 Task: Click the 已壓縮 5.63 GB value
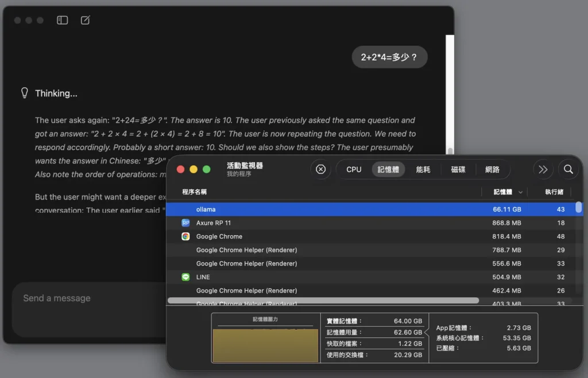pyautogui.click(x=519, y=348)
